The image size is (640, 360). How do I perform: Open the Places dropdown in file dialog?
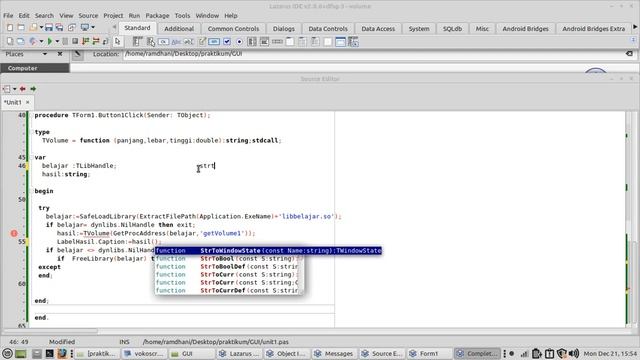click(x=44, y=54)
